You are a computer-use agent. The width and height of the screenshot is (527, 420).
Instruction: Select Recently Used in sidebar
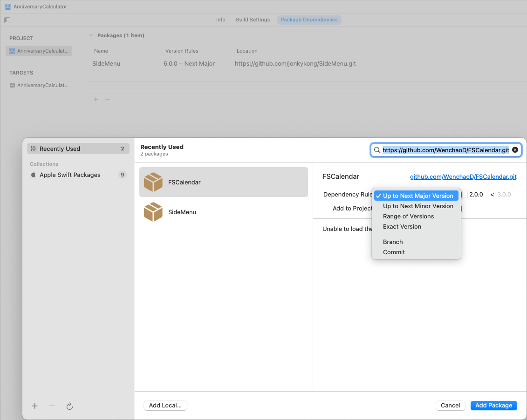coord(78,149)
